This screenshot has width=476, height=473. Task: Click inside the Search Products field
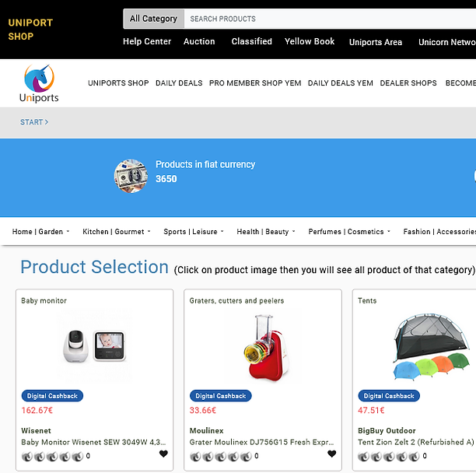(330, 19)
